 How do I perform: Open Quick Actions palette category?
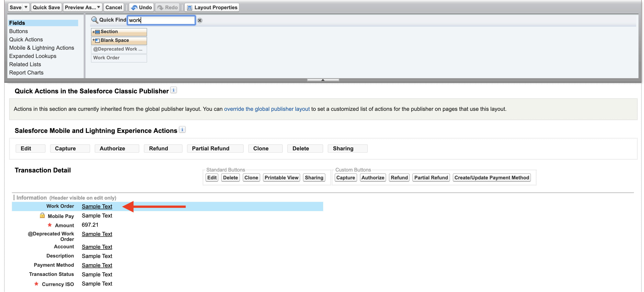(x=26, y=40)
